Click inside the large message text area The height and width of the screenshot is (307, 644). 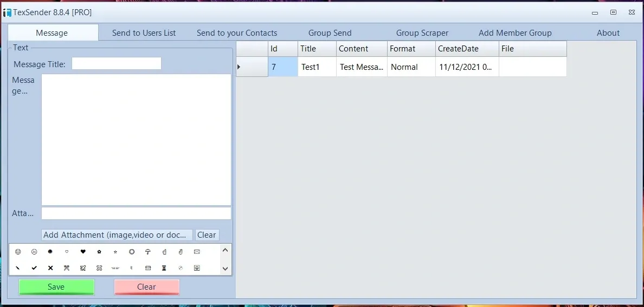coord(137,140)
